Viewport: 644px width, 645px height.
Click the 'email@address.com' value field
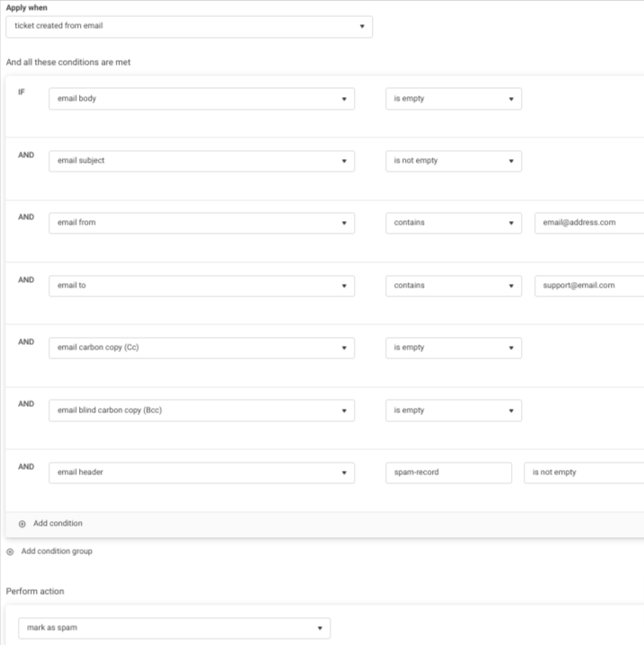click(588, 223)
